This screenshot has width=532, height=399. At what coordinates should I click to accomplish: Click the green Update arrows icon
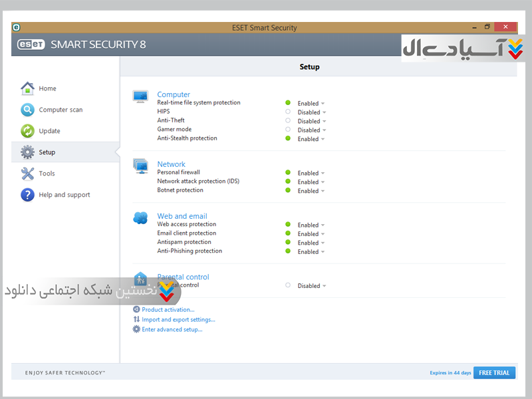coord(27,131)
